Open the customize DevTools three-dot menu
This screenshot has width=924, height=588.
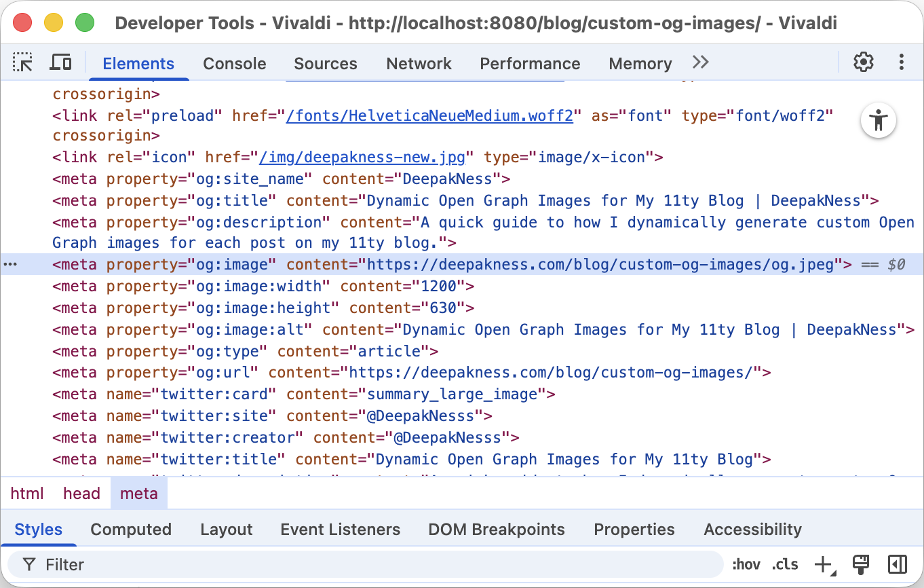click(x=902, y=62)
